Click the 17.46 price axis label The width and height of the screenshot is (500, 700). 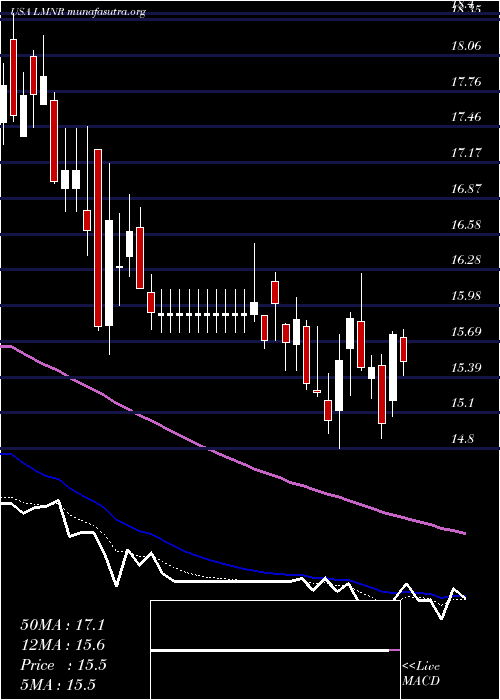point(466,117)
